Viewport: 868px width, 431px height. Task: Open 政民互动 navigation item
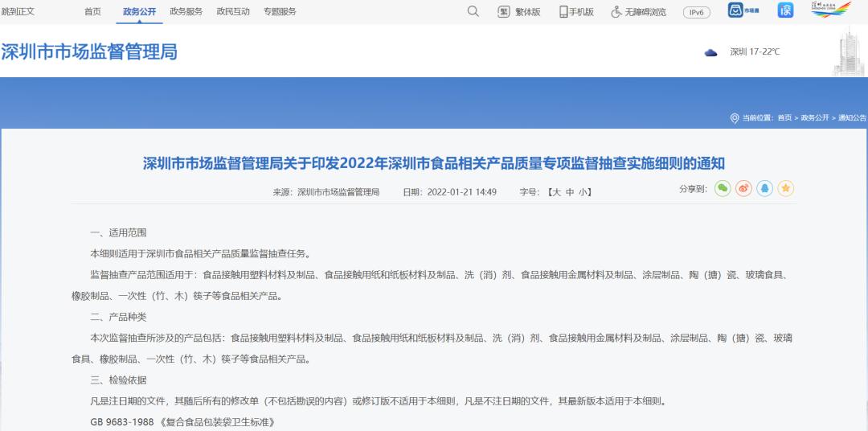pyautogui.click(x=233, y=12)
